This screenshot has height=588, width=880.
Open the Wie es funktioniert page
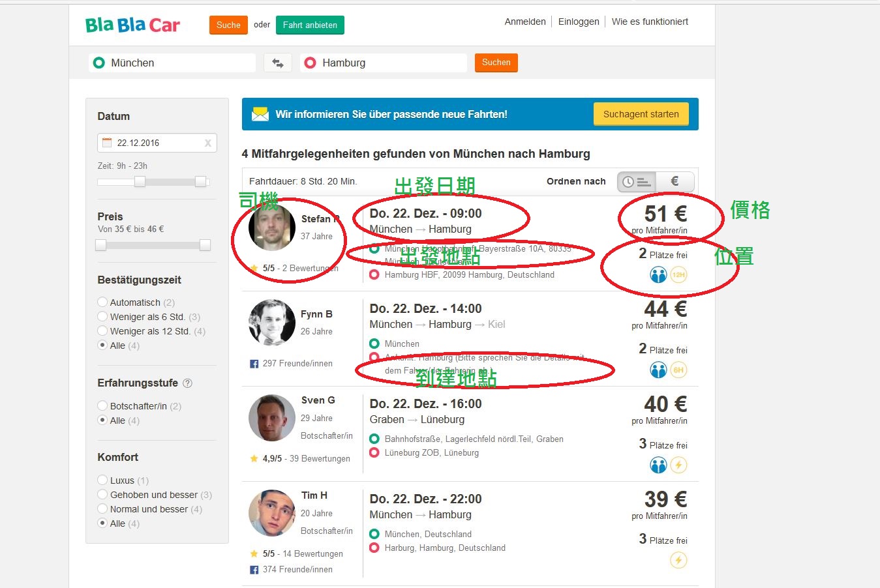[x=650, y=22]
